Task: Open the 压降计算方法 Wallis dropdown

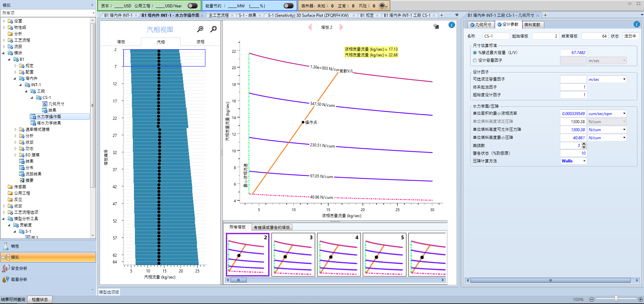Action: [584, 161]
